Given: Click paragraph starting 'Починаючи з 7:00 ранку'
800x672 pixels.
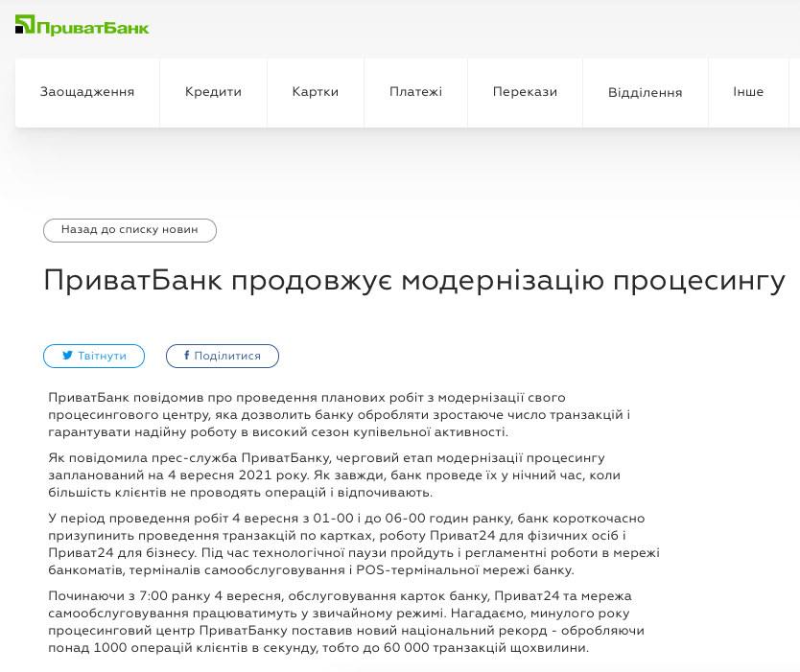Looking at the screenshot, I should coord(346,621).
